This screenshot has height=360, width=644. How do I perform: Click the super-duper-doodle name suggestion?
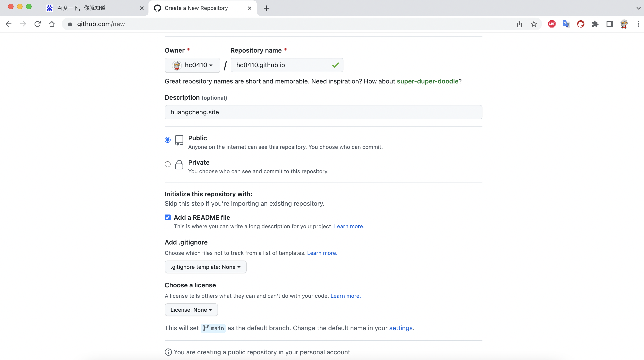428,81
